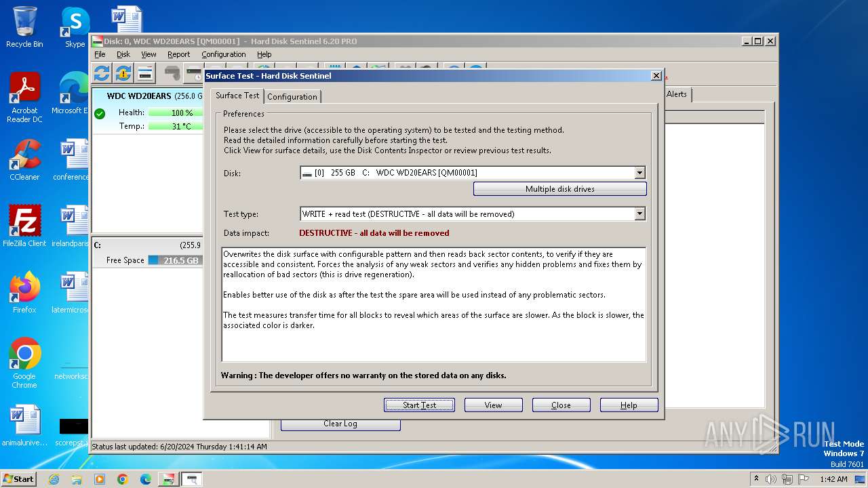Select the animalunive Word document on the desktop
This screenshot has height=488, width=868.
pyautogui.click(x=24, y=426)
